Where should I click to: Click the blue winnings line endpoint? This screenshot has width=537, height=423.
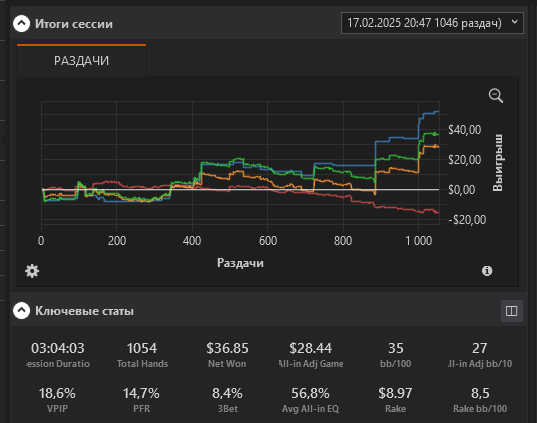pos(437,112)
